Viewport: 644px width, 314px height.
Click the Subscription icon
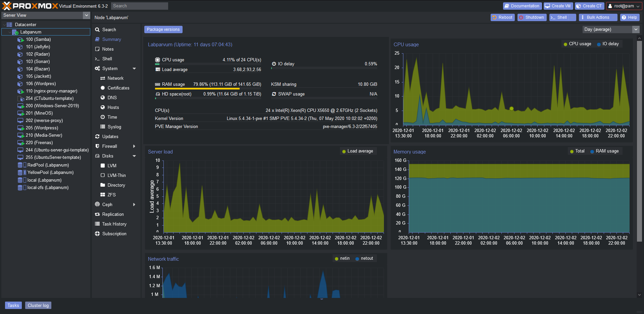[97, 234]
